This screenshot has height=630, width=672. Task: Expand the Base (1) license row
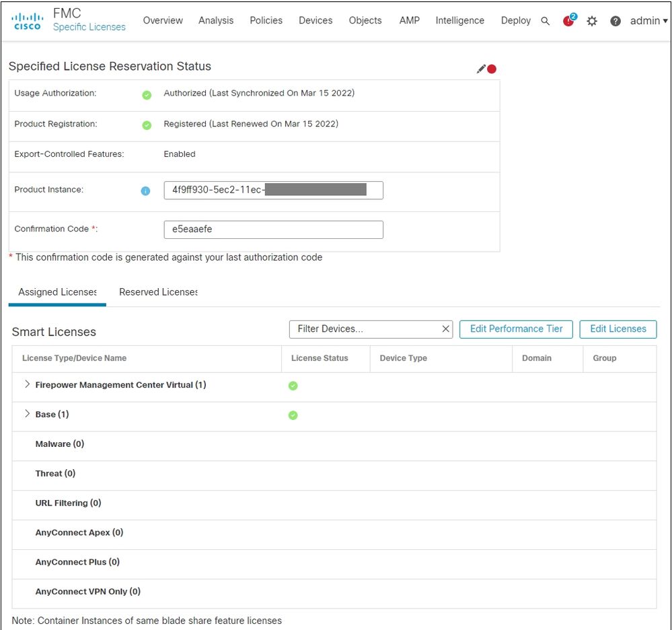point(27,414)
